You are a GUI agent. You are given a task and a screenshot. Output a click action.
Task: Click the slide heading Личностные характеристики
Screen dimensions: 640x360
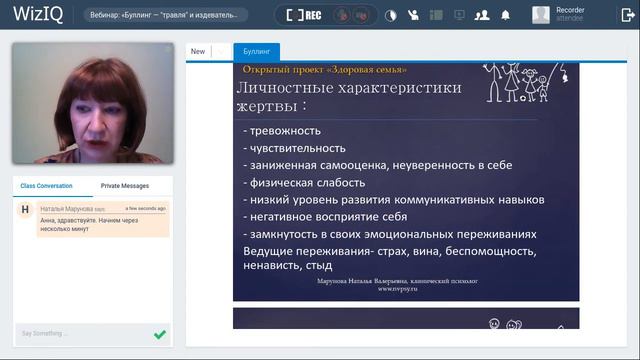tap(349, 96)
